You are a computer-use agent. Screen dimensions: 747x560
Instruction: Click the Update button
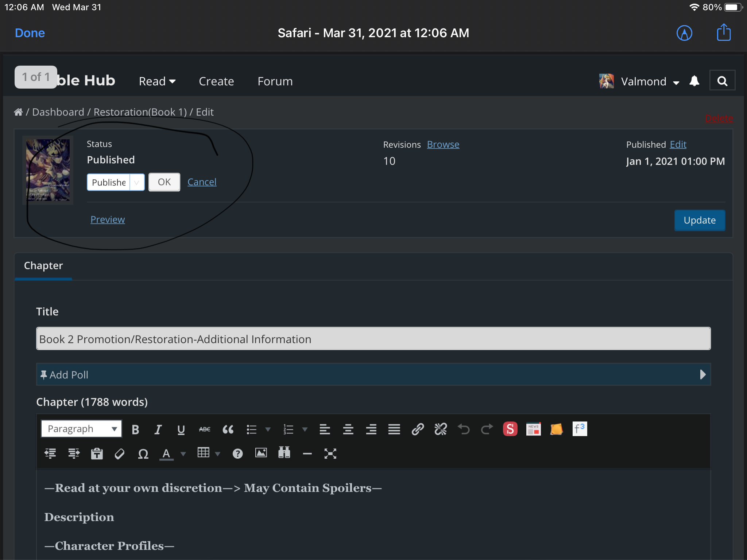[x=699, y=220]
